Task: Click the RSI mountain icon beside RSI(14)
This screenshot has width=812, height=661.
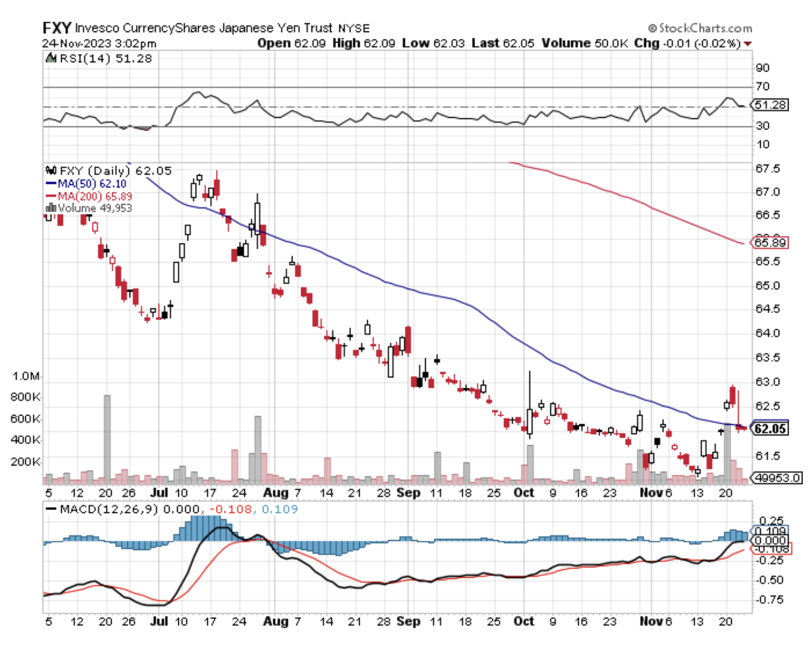Action: coord(51,59)
